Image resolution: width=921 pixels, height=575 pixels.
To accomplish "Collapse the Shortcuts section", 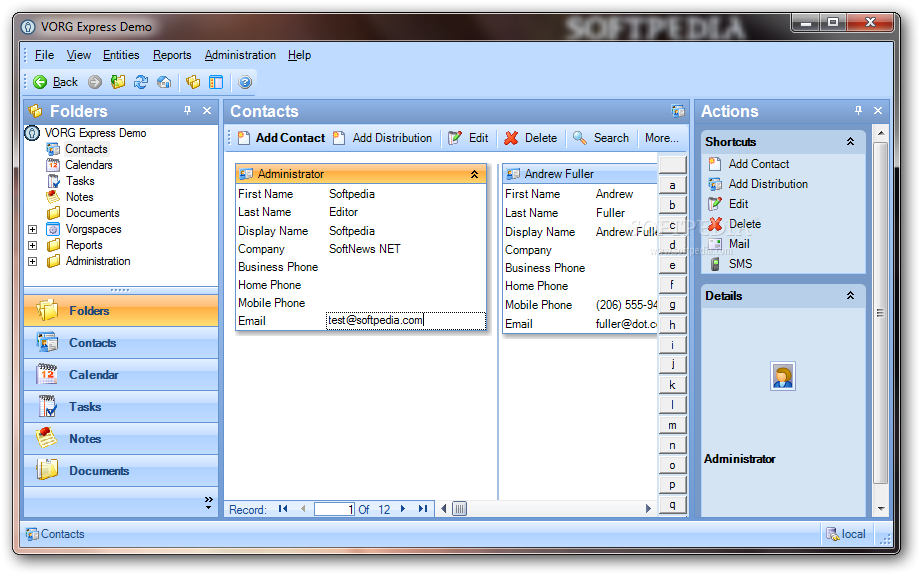I will click(850, 142).
